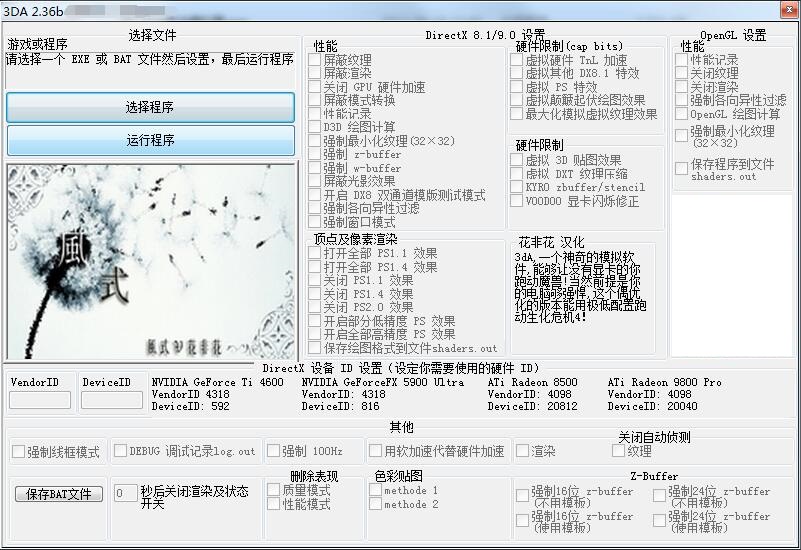Tick OpenGL 关闭渲染 checkbox

click(x=681, y=86)
